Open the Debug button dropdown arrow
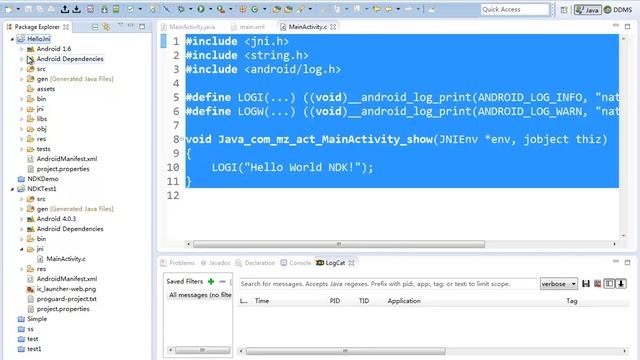Viewport: 640px width, 360px height. point(190,9)
